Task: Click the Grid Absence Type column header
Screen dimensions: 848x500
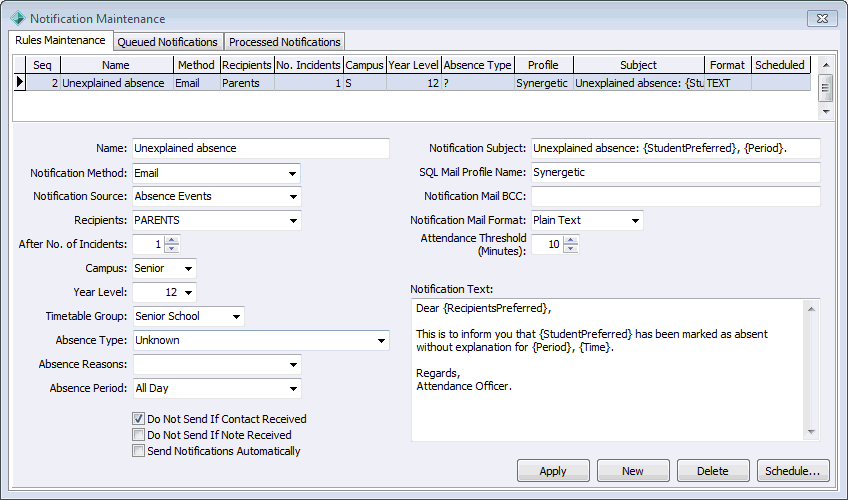Action: [478, 65]
